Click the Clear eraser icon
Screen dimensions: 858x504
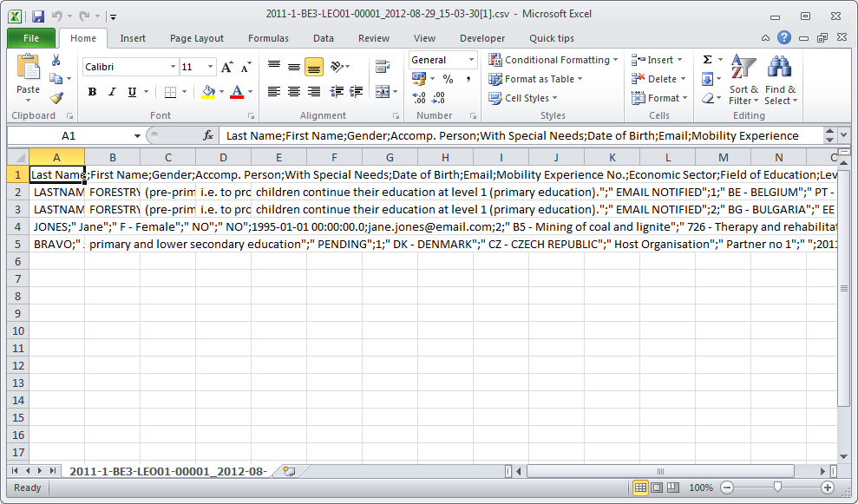pyautogui.click(x=708, y=98)
